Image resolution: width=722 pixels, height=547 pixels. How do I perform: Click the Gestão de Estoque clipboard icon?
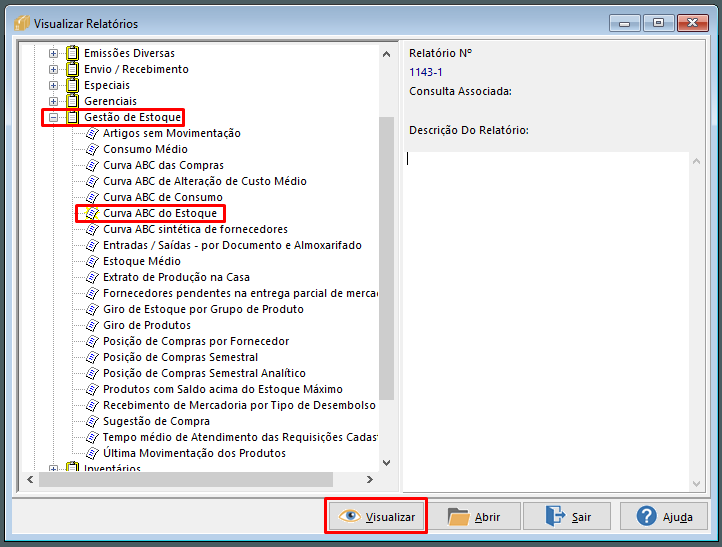coord(72,117)
